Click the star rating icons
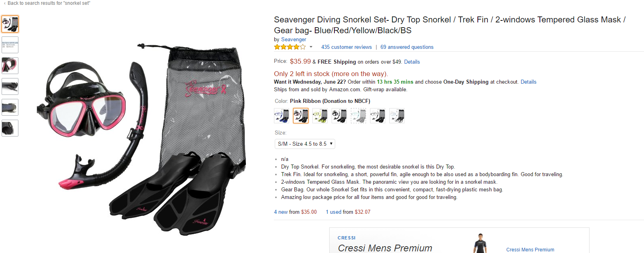This screenshot has height=253, width=644. [290, 47]
